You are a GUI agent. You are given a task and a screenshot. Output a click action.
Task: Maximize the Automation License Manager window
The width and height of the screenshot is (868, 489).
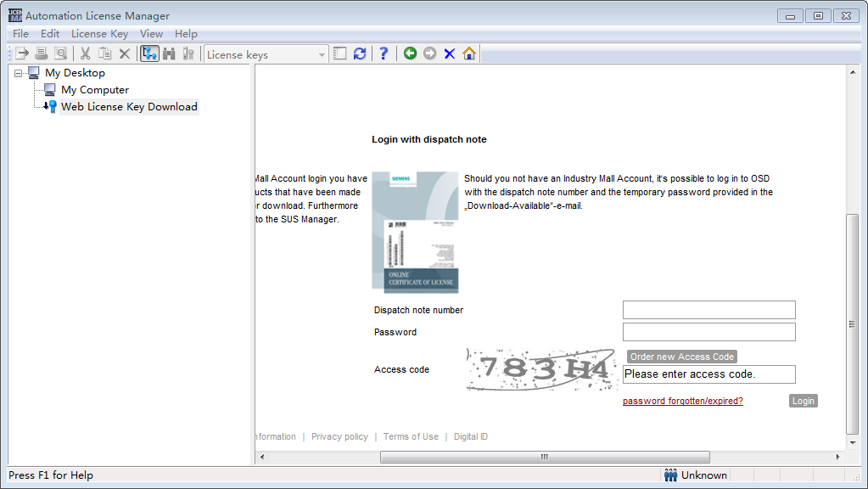(818, 16)
